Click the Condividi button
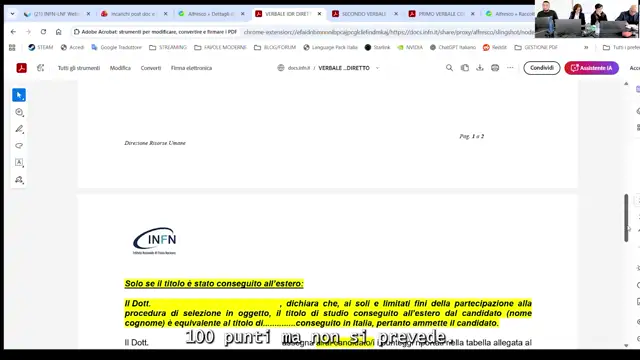 point(542,68)
